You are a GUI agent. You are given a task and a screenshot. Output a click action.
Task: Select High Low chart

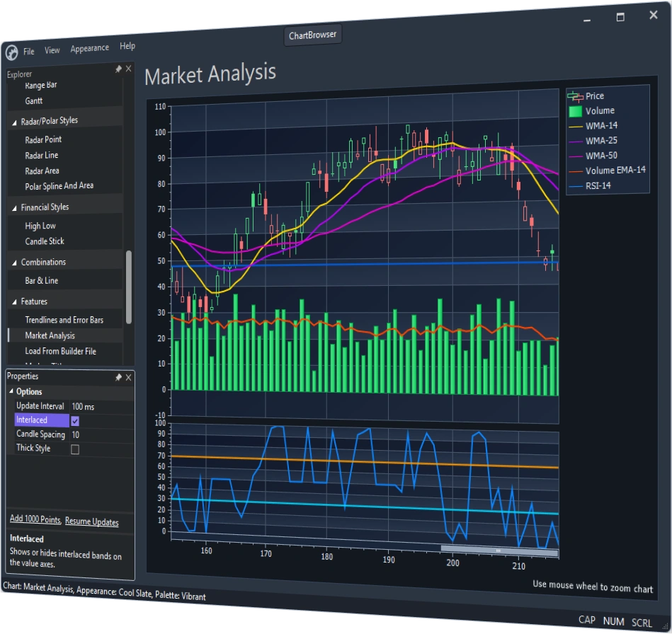[x=40, y=226]
